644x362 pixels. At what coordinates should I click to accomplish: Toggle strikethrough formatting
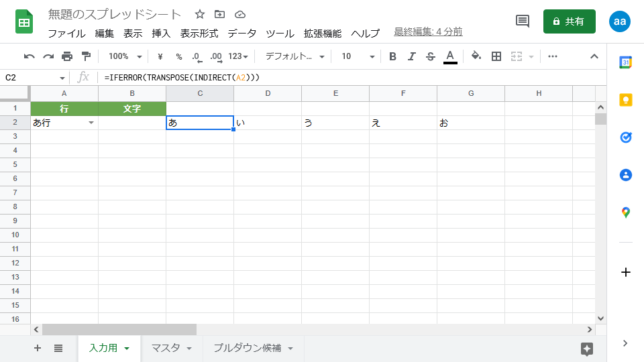click(431, 56)
